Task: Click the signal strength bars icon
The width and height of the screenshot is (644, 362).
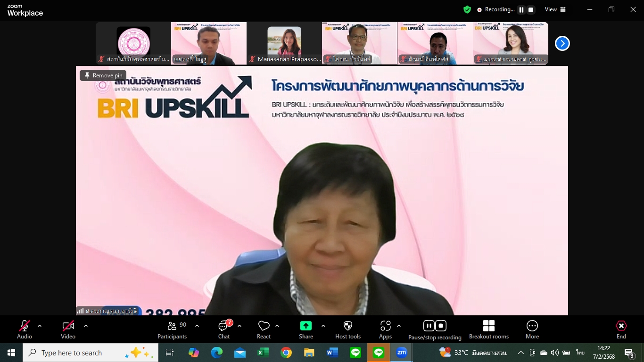Action: [x=80, y=311]
